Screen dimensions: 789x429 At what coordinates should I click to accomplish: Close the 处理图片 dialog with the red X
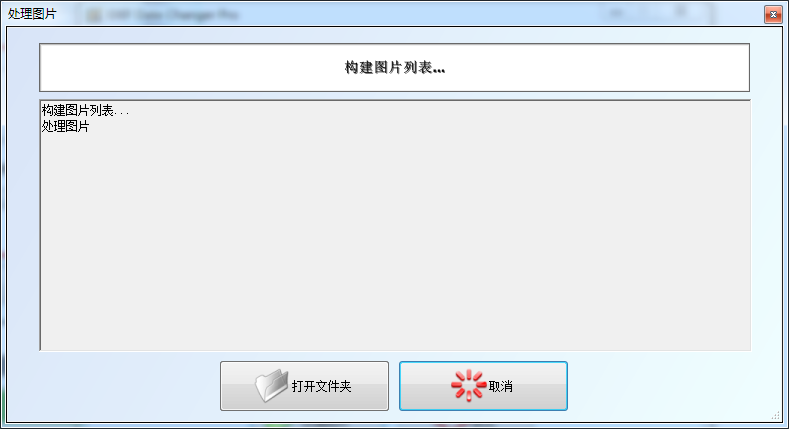click(x=773, y=15)
